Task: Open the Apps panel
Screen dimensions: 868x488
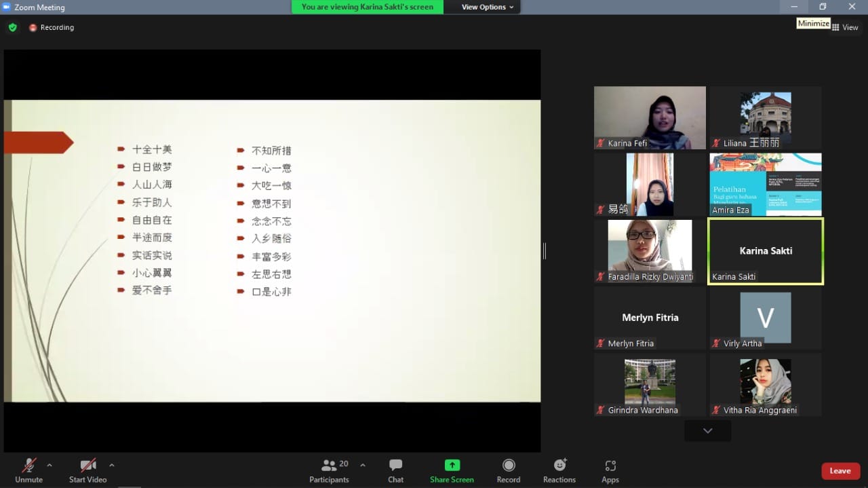Action: (610, 470)
